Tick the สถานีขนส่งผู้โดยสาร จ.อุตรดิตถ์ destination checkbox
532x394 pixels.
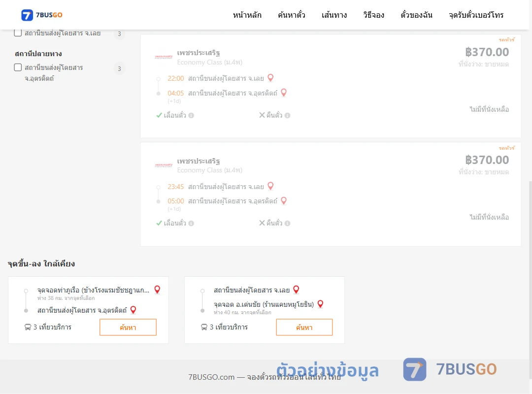[x=18, y=67]
